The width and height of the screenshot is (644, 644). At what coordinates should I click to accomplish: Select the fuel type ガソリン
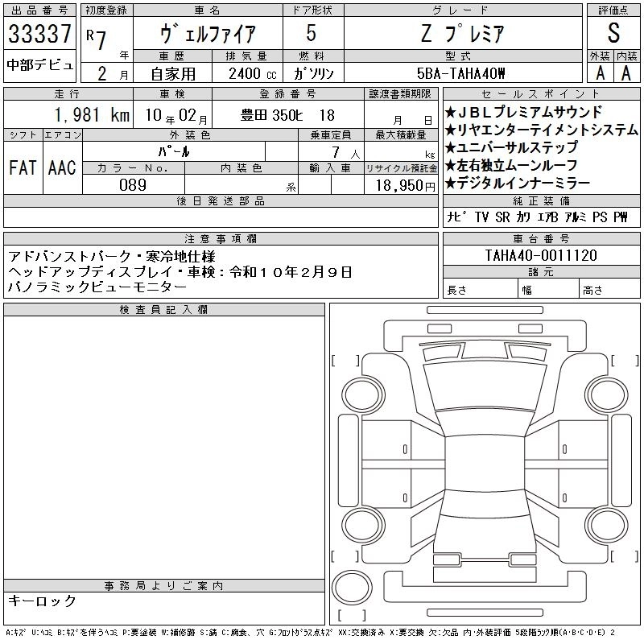[313, 74]
